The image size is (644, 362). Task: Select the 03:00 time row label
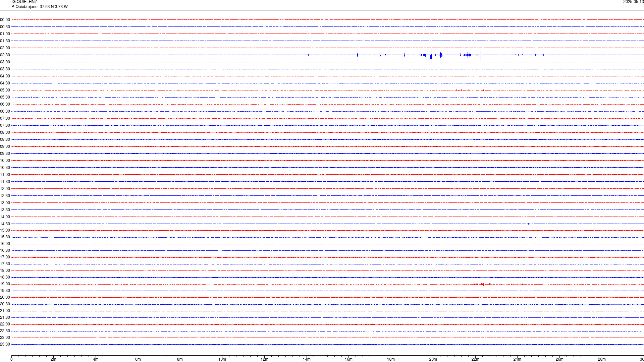(5, 62)
